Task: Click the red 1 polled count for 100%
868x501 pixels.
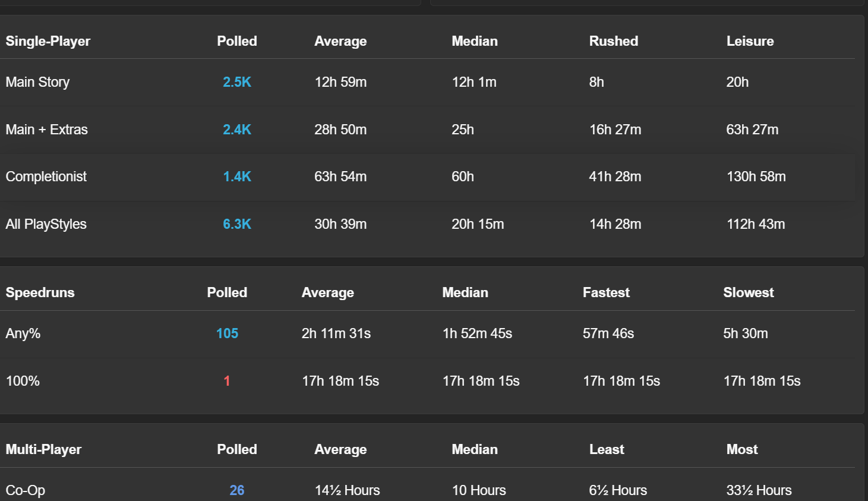Action: point(227,381)
